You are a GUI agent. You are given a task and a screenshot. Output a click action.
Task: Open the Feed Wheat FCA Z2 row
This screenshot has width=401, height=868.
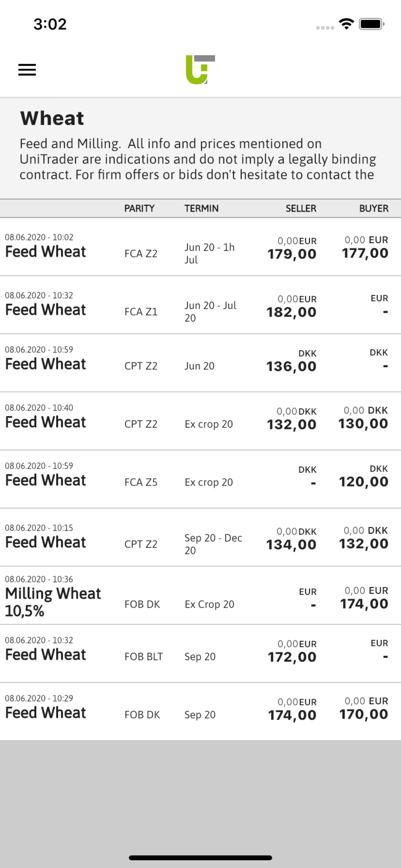tap(200, 247)
